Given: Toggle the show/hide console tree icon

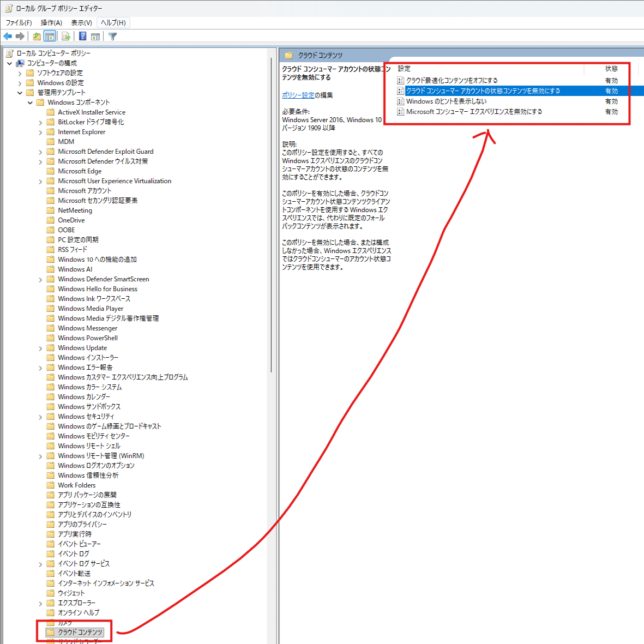Looking at the screenshot, I should (50, 37).
